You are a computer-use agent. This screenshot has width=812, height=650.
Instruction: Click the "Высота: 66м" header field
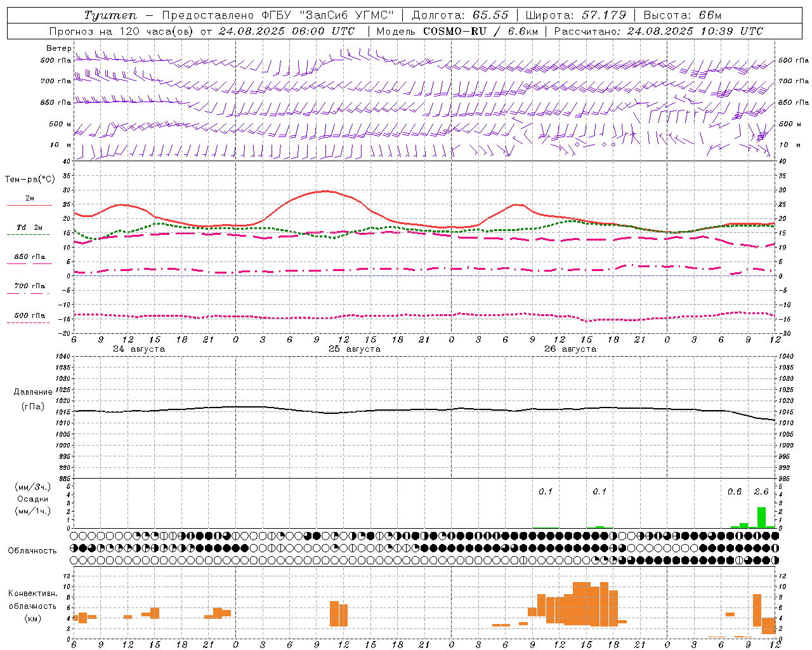(x=682, y=15)
